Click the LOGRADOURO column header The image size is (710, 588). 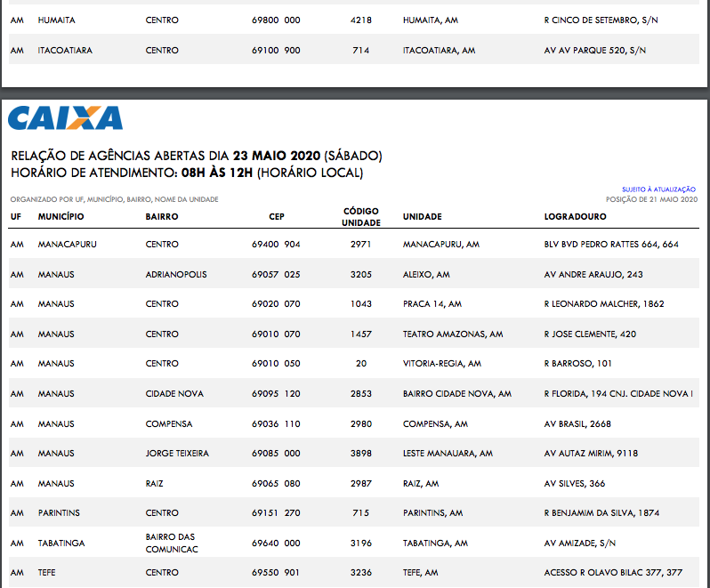click(577, 217)
